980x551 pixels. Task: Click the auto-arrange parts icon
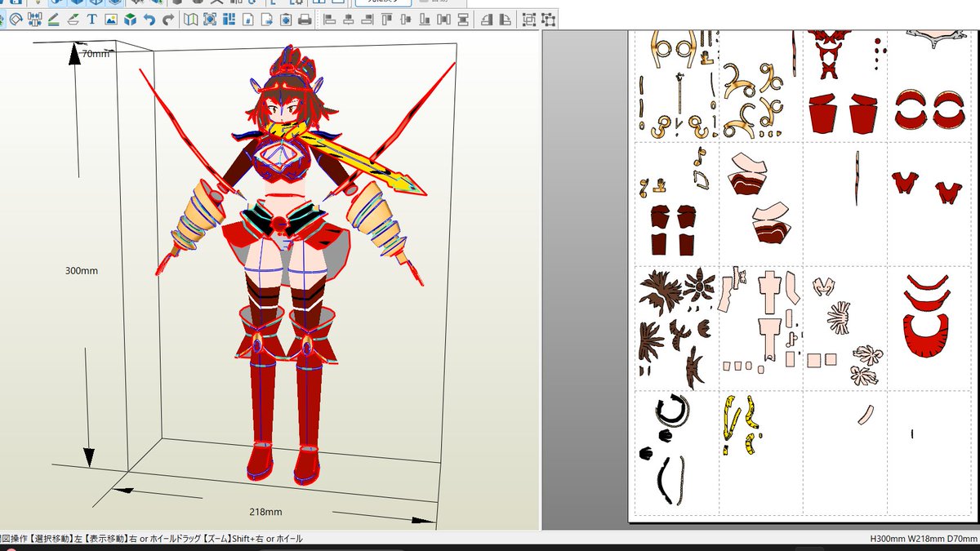pyautogui.click(x=229, y=19)
